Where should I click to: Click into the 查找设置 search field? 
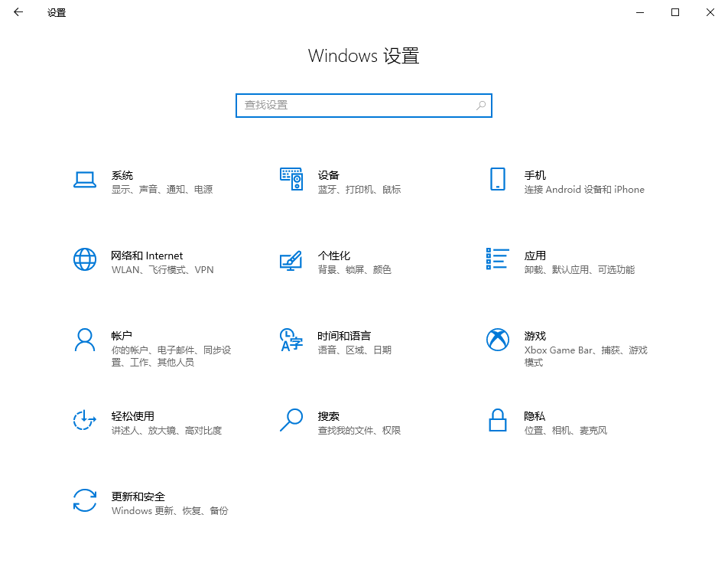point(363,106)
